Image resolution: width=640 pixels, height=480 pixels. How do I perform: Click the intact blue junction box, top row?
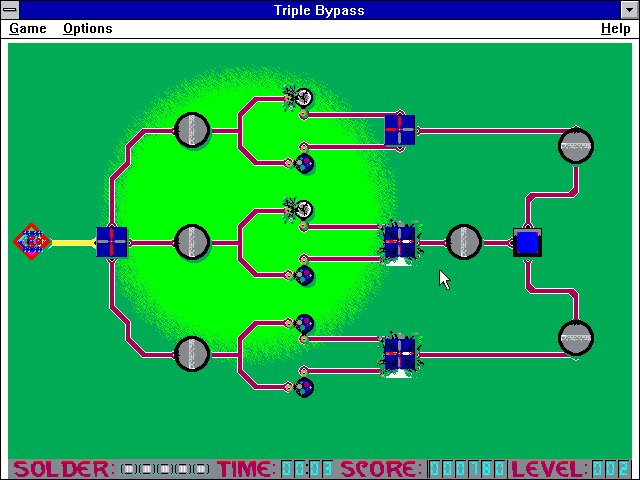click(400, 130)
